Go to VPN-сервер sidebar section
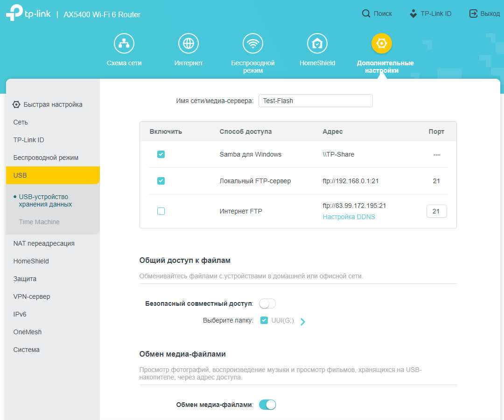The height and width of the screenshot is (420, 504). 32,296
